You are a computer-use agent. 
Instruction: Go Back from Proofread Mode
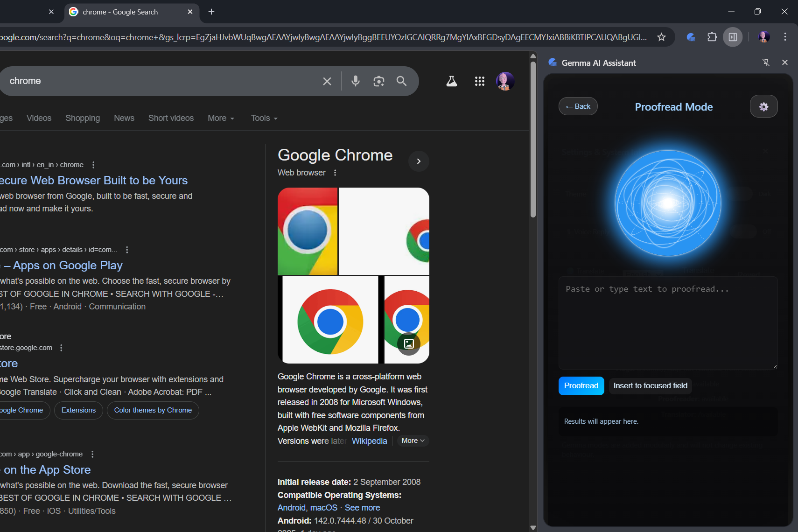pos(578,106)
